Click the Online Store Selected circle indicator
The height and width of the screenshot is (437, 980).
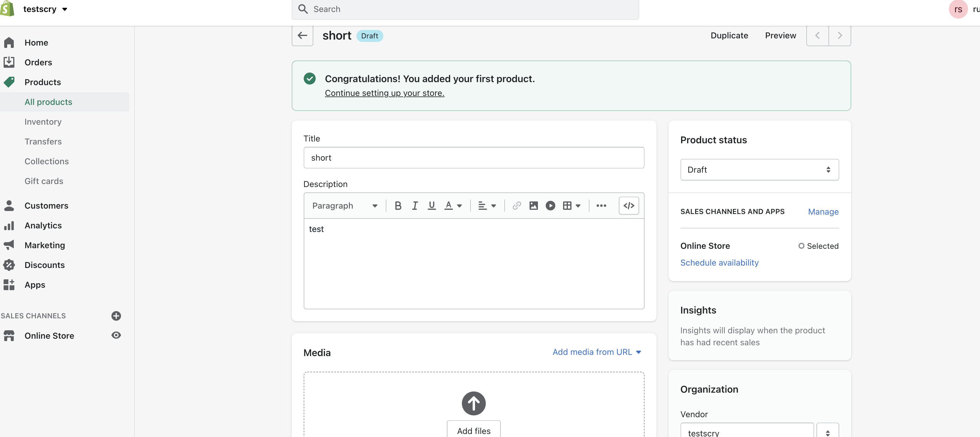[x=801, y=246]
